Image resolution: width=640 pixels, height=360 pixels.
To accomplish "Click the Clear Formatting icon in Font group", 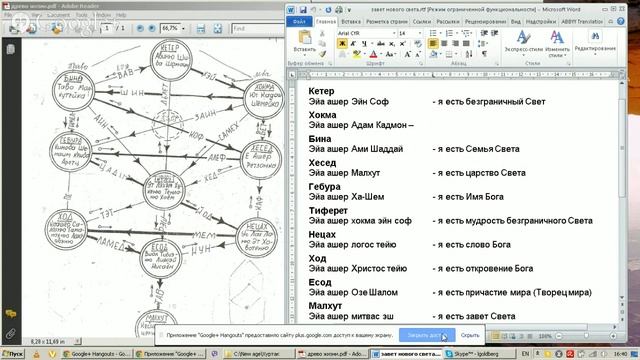I will pos(418,43).
